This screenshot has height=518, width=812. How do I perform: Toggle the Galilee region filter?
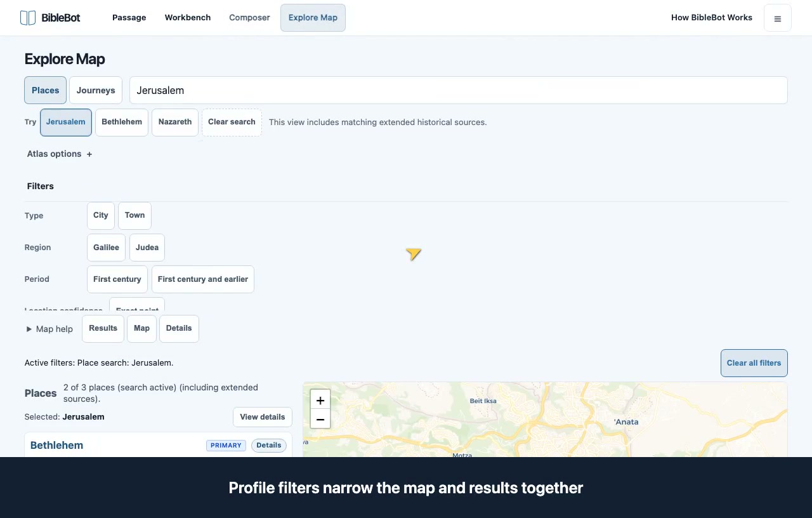point(106,248)
